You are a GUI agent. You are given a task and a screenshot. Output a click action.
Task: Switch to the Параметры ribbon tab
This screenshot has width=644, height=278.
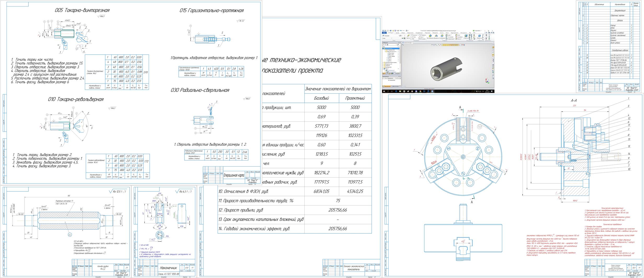tap(427, 33)
